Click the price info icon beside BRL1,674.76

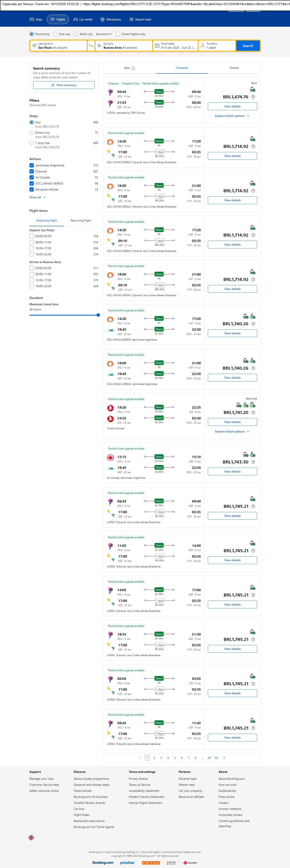(253, 97)
